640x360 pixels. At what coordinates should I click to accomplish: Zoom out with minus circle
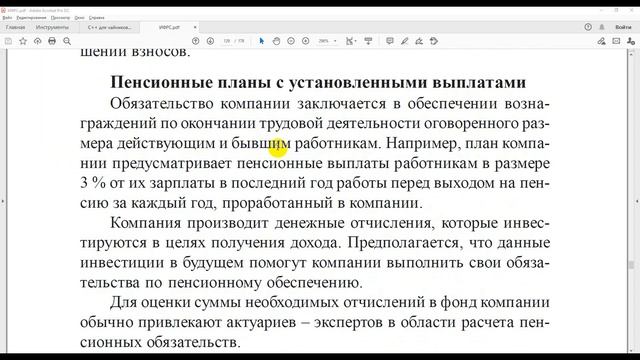[291, 41]
